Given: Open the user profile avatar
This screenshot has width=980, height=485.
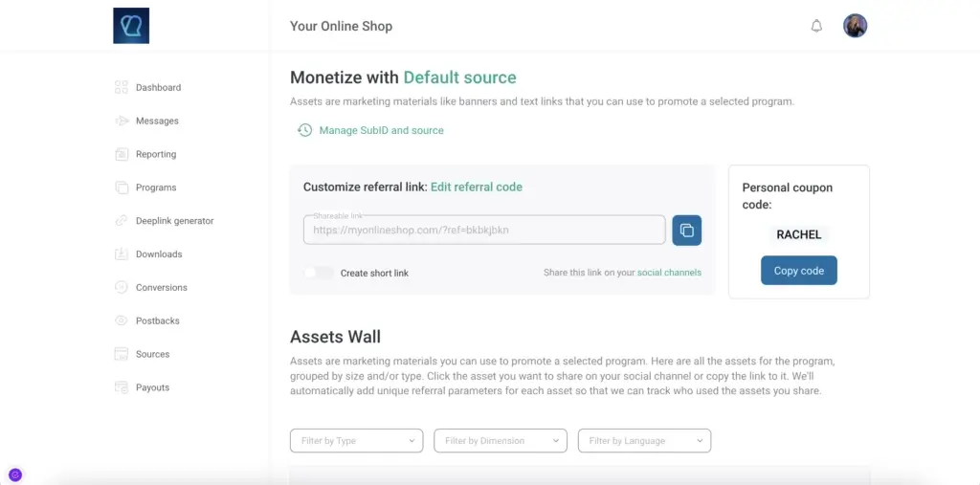Looking at the screenshot, I should (855, 26).
